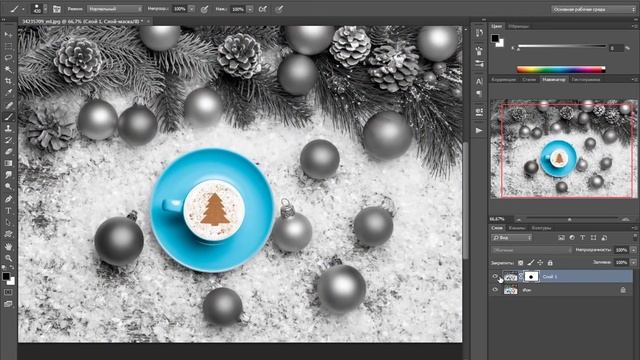Screen dimensions: 640x360
Task: Filter layers by smart objects icon
Action: click(604, 238)
